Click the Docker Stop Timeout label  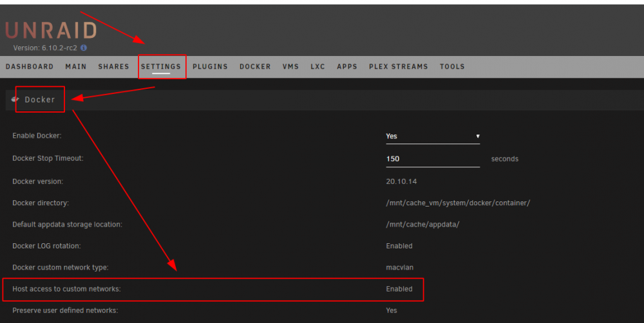48,158
